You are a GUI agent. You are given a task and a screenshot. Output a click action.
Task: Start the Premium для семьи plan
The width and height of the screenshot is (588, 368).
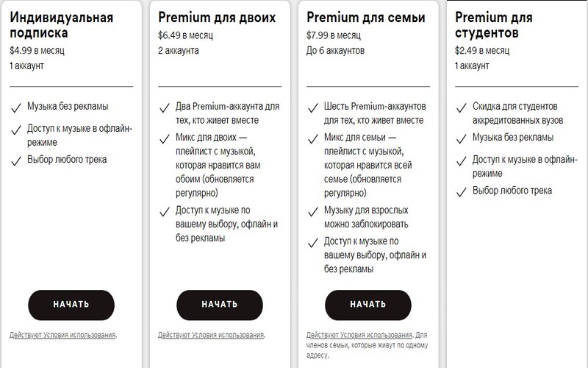pyautogui.click(x=367, y=303)
